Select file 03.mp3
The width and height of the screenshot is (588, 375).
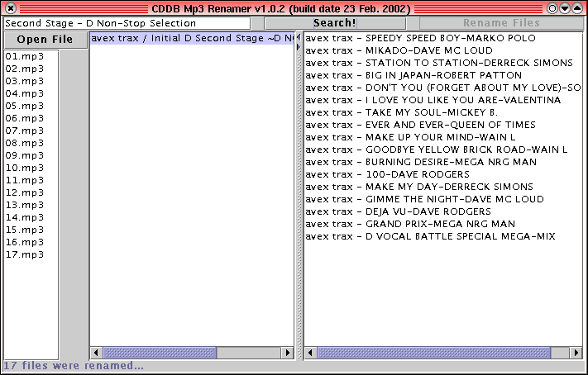[x=31, y=81]
